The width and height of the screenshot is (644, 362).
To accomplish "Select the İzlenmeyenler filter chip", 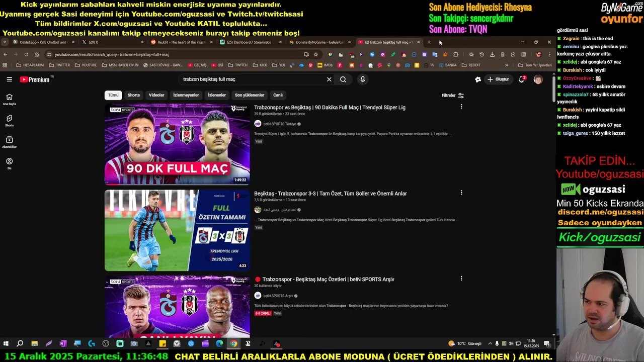I will pyautogui.click(x=186, y=95).
